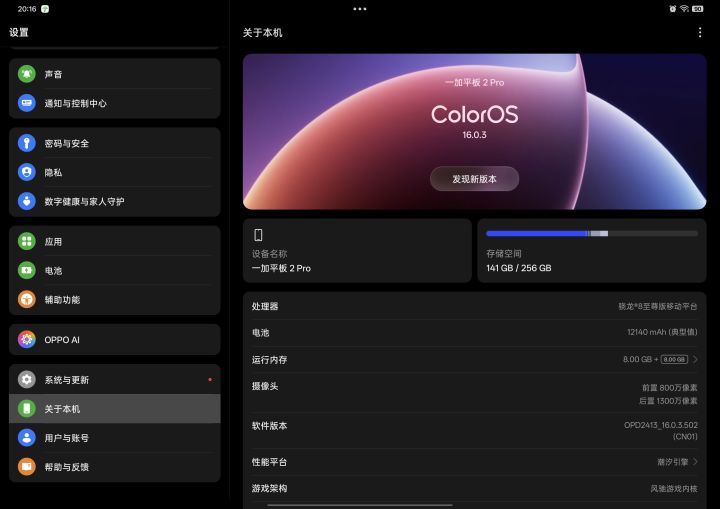Open 帮助与反馈 in the sidebar
The width and height of the screenshot is (720, 509).
pyautogui.click(x=115, y=467)
